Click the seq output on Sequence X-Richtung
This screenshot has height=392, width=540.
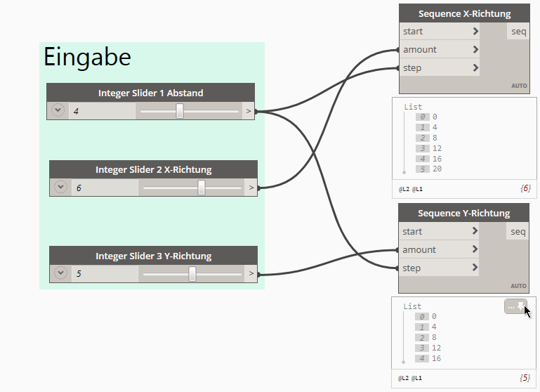click(x=518, y=32)
